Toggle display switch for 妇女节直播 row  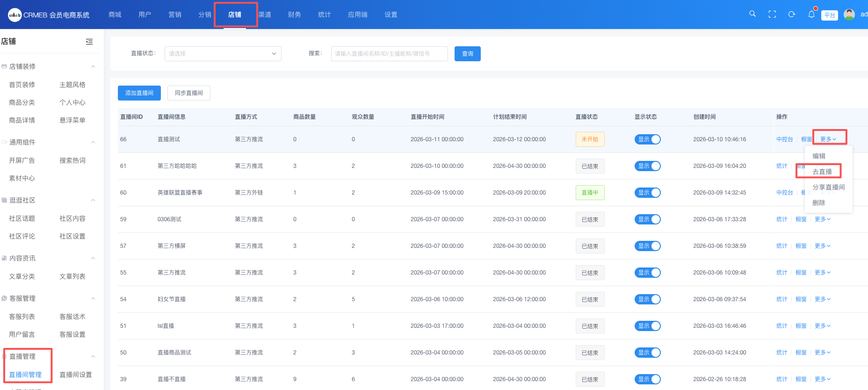(x=647, y=299)
